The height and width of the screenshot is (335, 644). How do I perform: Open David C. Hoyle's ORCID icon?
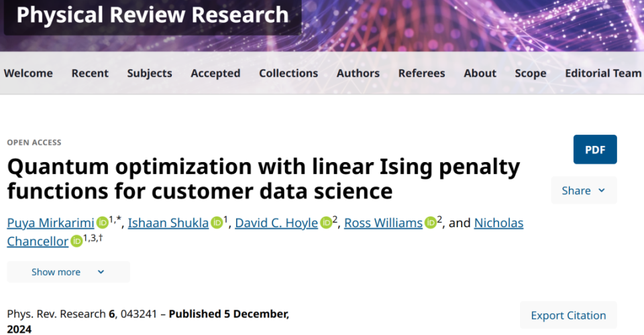[x=326, y=223]
